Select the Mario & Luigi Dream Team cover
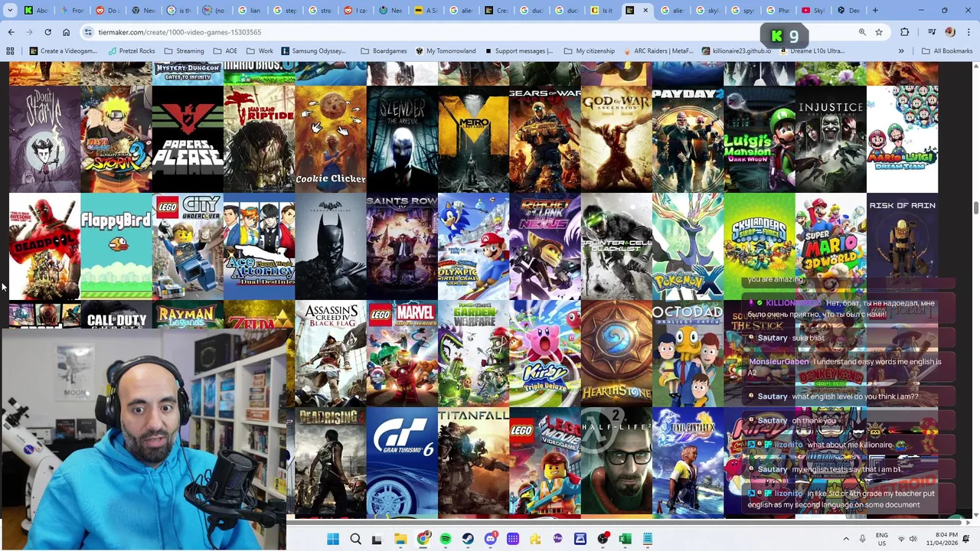This screenshot has height=551, width=980. [x=902, y=139]
